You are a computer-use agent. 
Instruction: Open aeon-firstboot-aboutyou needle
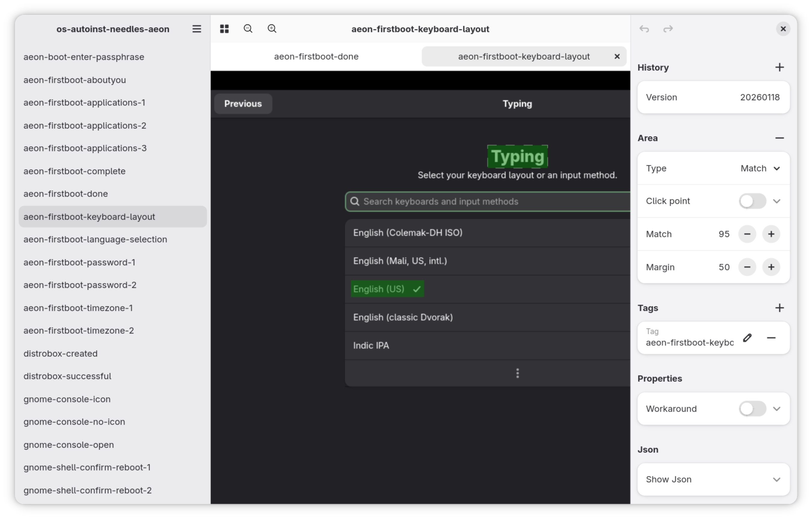(113, 80)
